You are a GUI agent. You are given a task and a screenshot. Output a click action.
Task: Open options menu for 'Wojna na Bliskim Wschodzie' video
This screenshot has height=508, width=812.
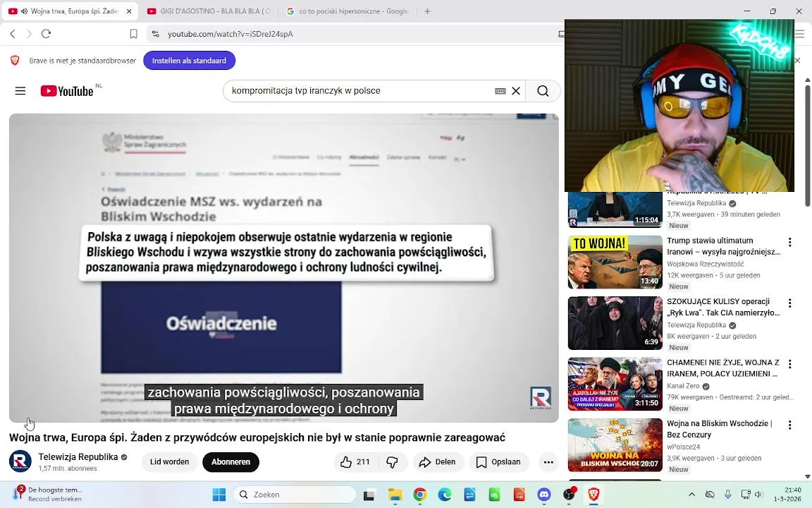click(x=789, y=425)
